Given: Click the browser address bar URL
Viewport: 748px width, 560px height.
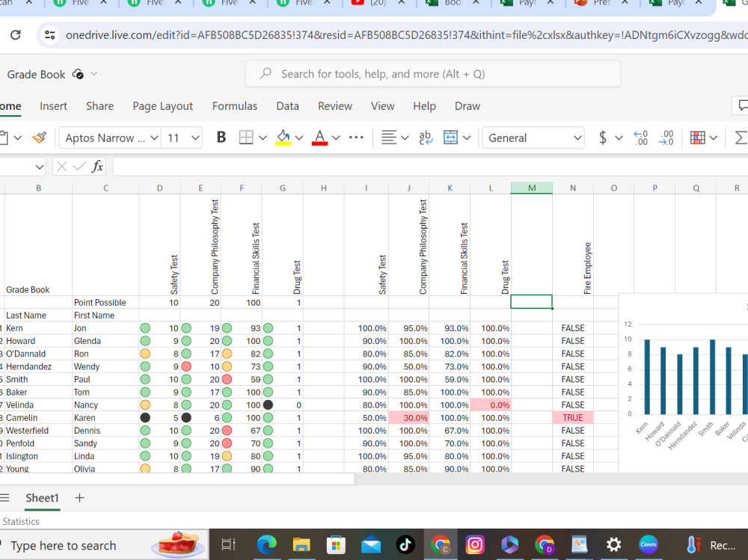Looking at the screenshot, I should [x=405, y=35].
